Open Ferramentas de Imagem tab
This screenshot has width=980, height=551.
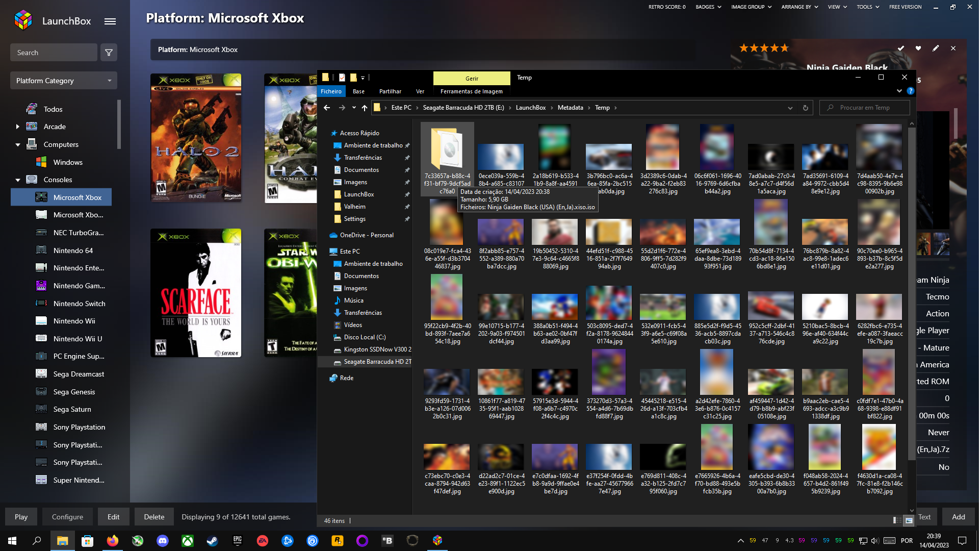click(472, 91)
